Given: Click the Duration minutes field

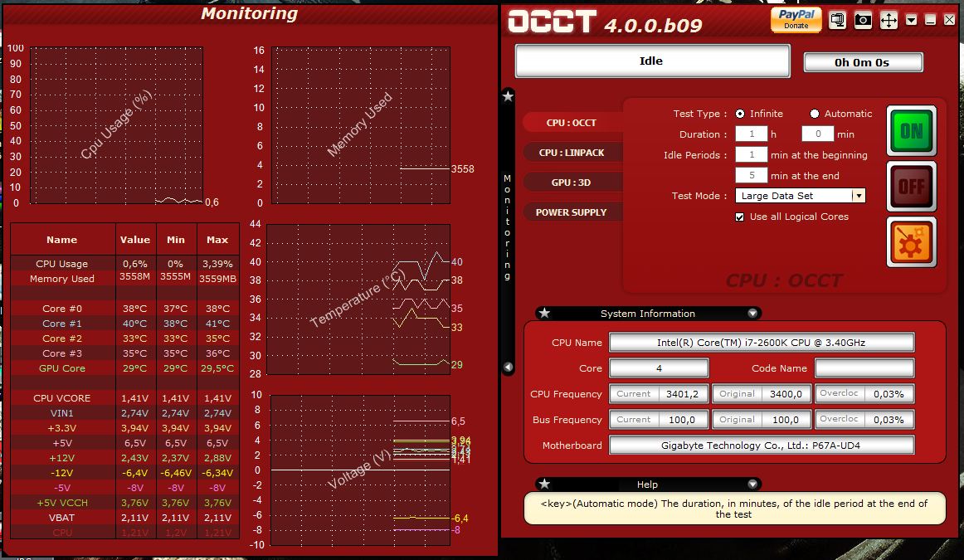Looking at the screenshot, I should pos(818,134).
